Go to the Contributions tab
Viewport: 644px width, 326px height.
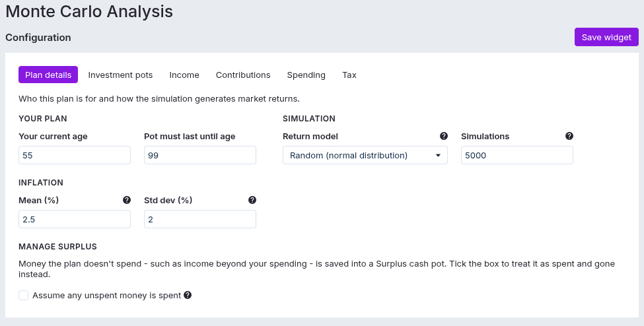tap(243, 75)
